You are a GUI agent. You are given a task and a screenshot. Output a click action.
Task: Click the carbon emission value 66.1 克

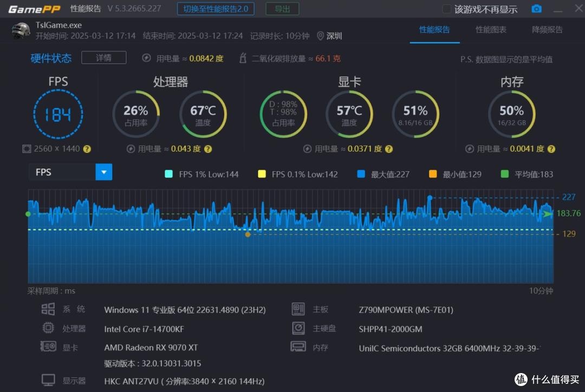pyautogui.click(x=328, y=58)
